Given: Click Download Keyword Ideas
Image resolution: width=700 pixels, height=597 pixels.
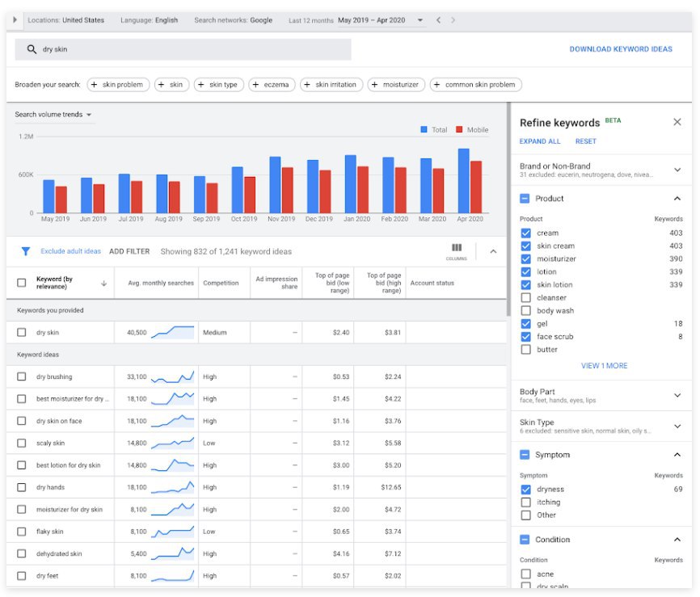Looking at the screenshot, I should (620, 49).
